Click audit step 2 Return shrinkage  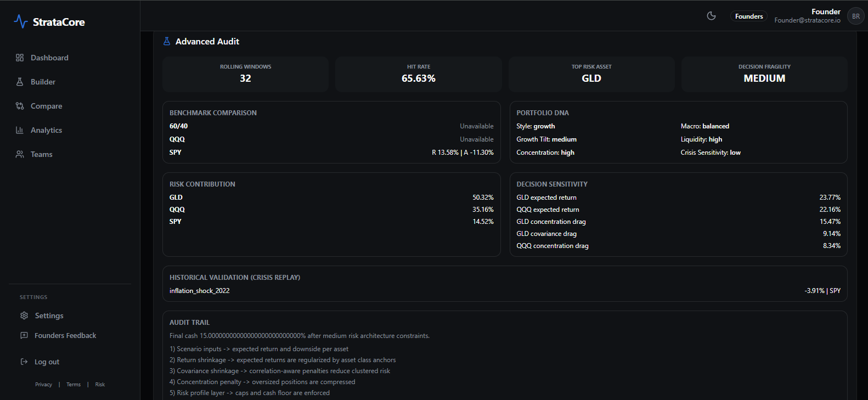tap(283, 360)
